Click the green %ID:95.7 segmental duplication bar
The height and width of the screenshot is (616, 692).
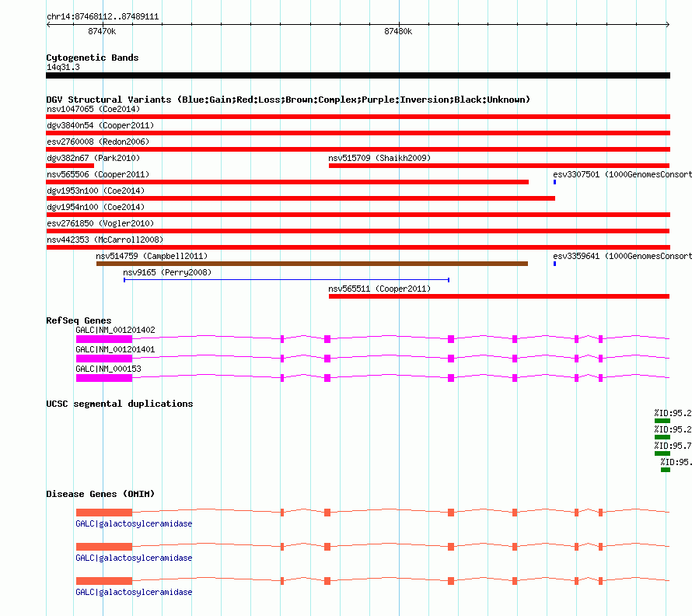tap(662, 453)
